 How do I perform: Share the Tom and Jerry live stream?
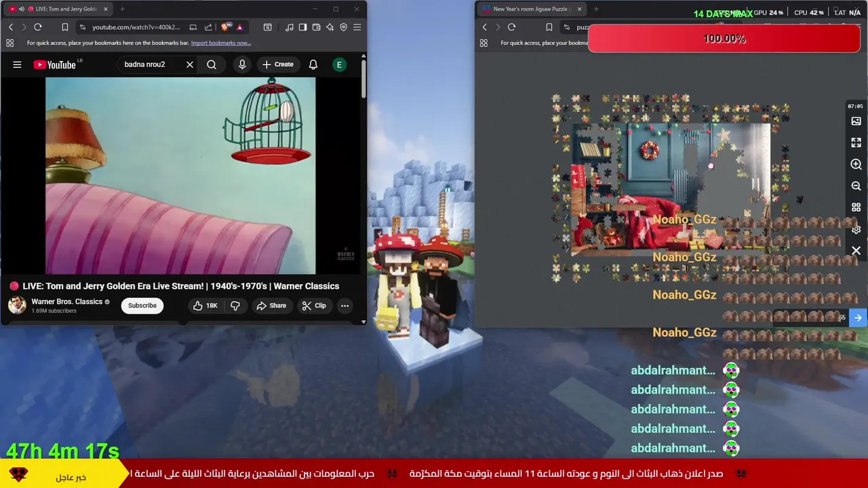click(271, 306)
